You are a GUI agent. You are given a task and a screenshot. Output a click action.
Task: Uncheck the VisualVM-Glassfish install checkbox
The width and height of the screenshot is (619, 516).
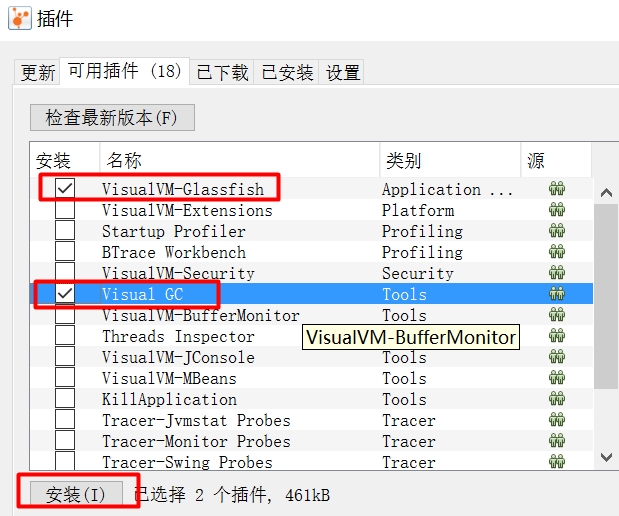[x=65, y=188]
